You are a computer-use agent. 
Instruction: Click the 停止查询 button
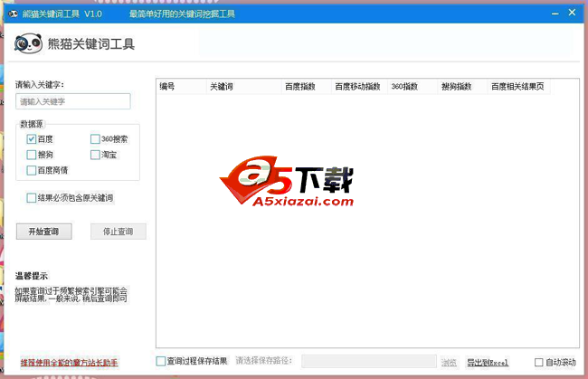(x=119, y=232)
